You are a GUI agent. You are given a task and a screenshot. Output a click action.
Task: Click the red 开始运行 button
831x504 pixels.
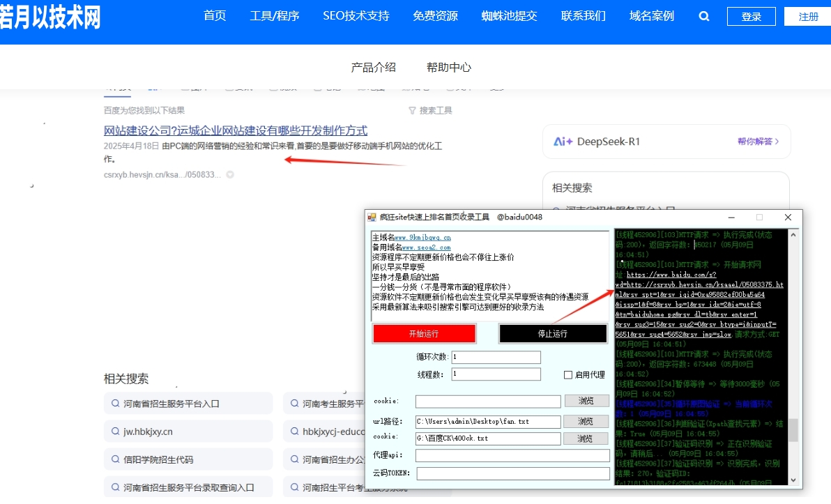pyautogui.click(x=424, y=333)
